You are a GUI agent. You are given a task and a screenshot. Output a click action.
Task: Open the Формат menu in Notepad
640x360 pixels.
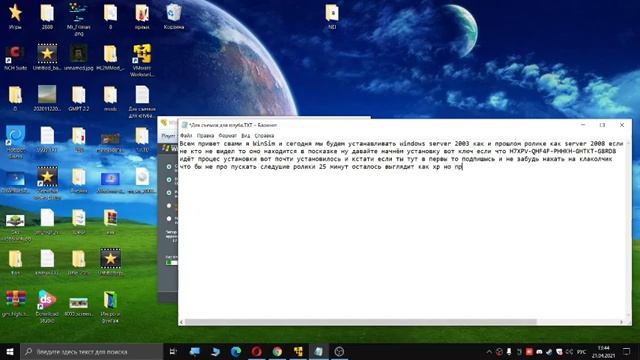pos(227,136)
